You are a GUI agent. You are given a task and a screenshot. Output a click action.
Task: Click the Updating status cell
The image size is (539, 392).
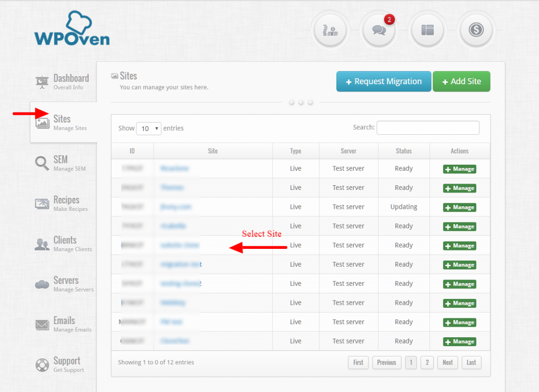click(404, 207)
